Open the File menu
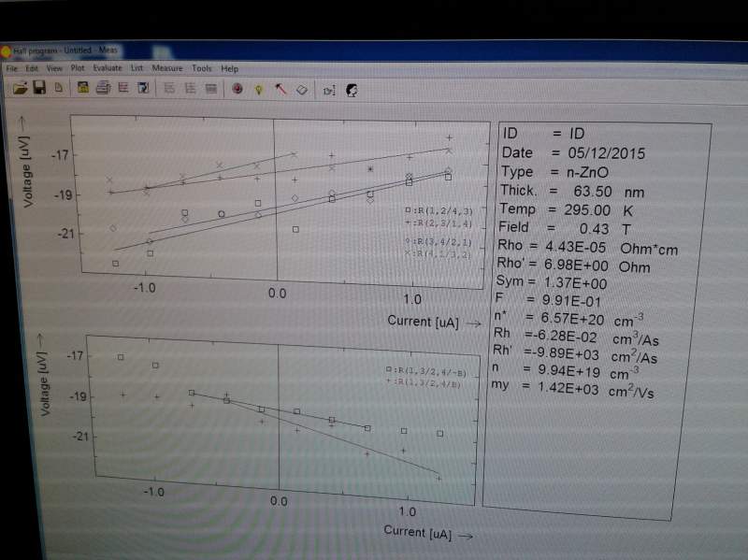The height and width of the screenshot is (560, 748). (x=12, y=68)
